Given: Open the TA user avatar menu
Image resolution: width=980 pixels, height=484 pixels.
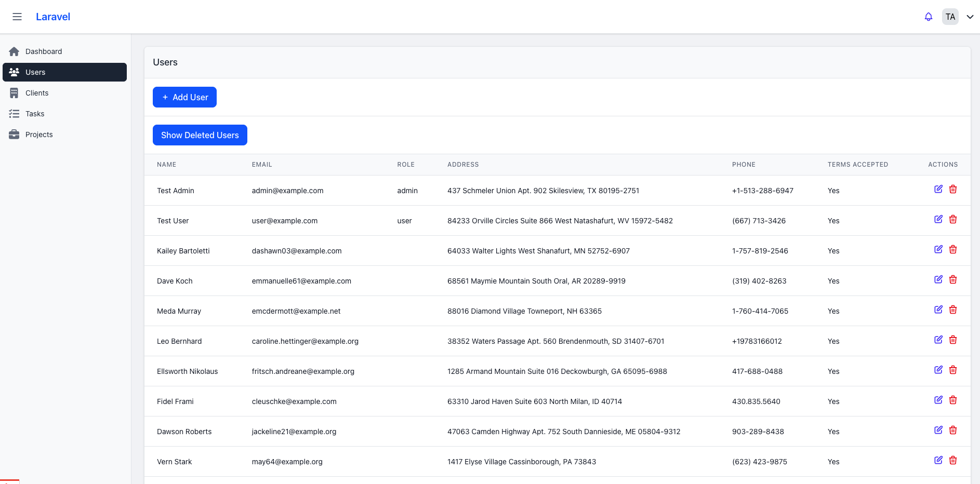Looking at the screenshot, I should pos(950,17).
